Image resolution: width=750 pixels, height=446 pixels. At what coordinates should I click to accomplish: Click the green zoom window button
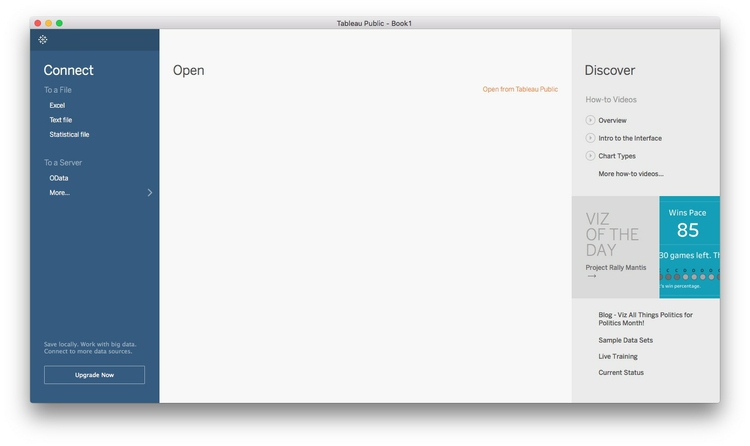click(59, 23)
